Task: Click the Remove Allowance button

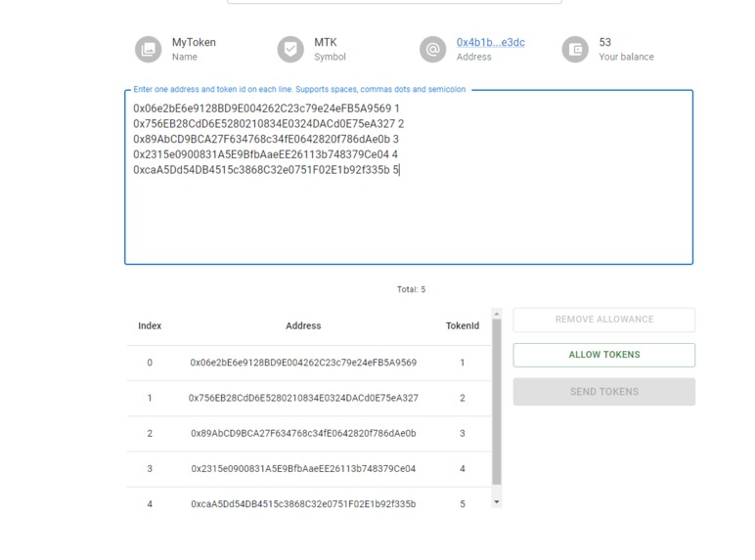Action: point(604,320)
